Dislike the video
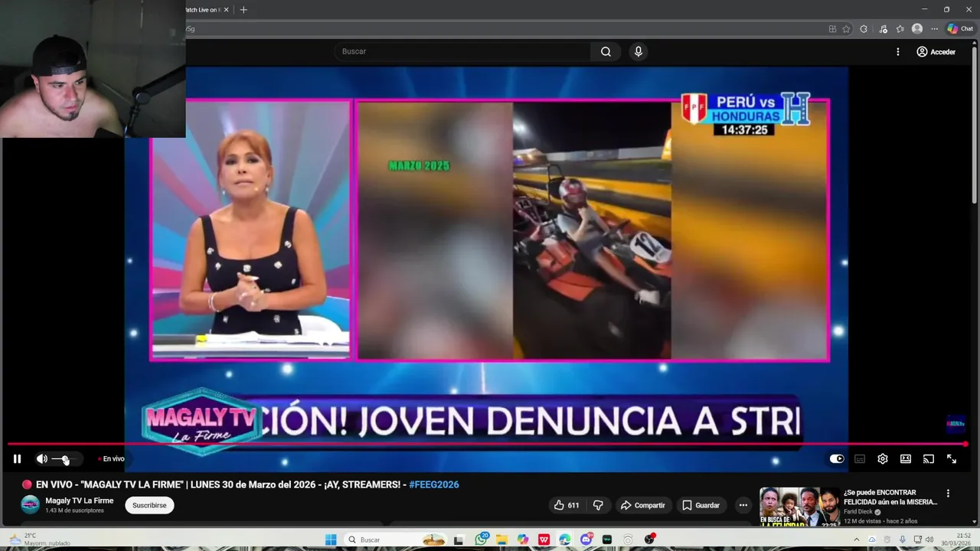The image size is (980, 551). click(599, 505)
